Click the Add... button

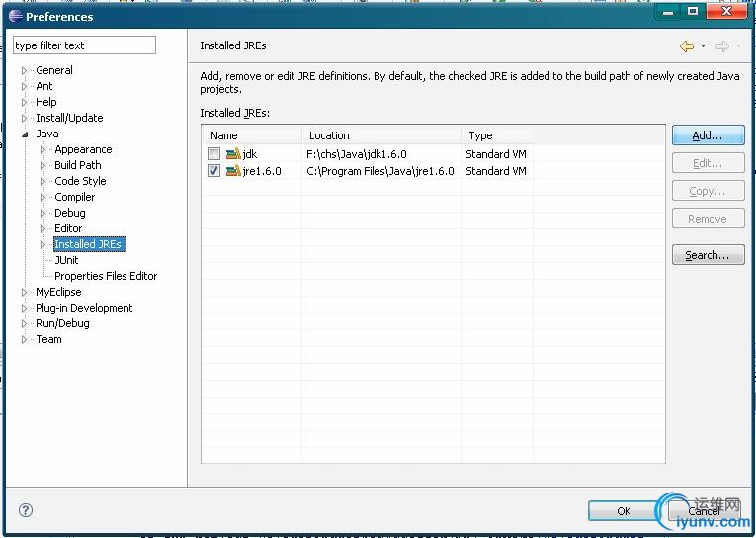pyautogui.click(x=708, y=135)
